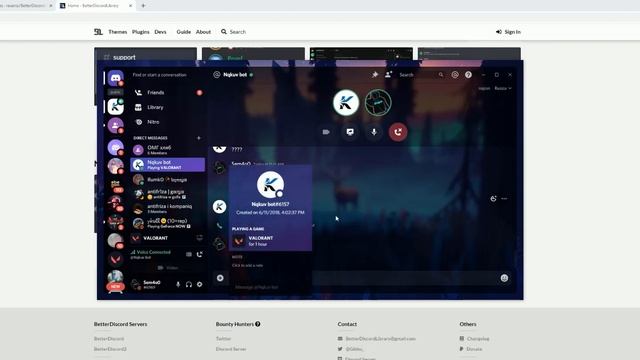Open the red Valorant-logo server icon

click(116, 259)
